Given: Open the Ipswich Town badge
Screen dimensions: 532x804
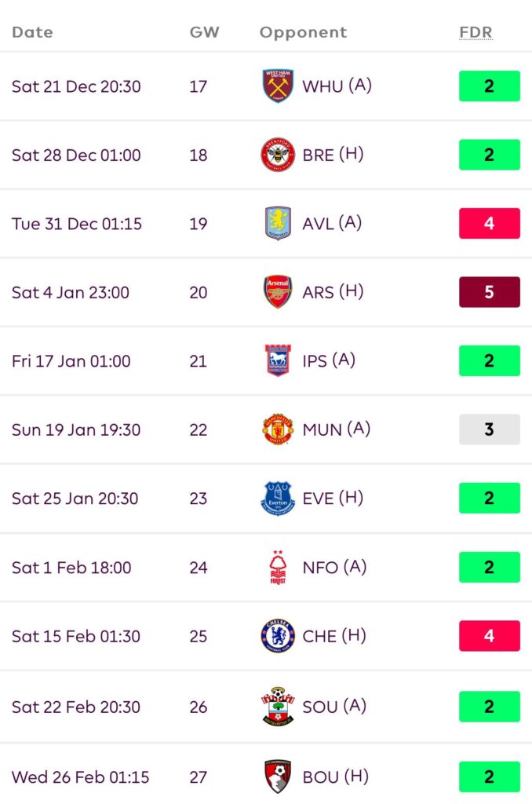Looking at the screenshot, I should point(277,361).
